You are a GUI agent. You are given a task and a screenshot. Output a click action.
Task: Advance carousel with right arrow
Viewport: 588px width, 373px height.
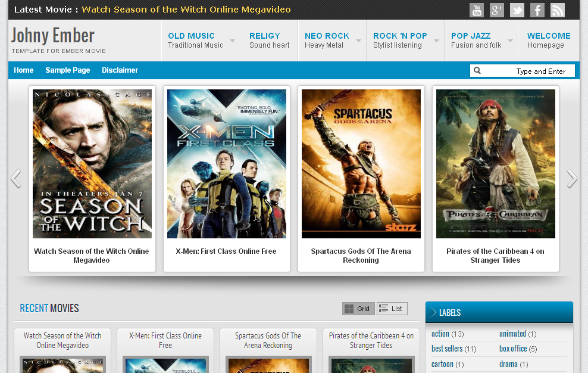(x=572, y=178)
